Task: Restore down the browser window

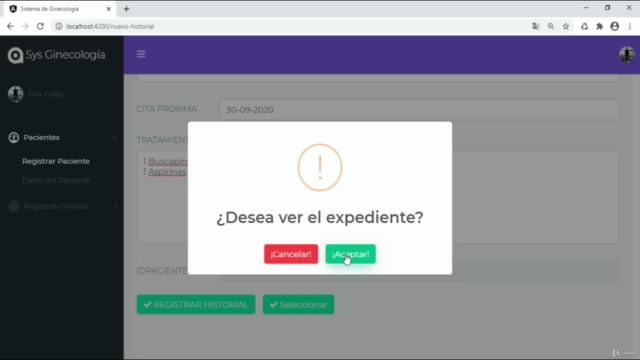Action: pyautogui.click(x=607, y=8)
